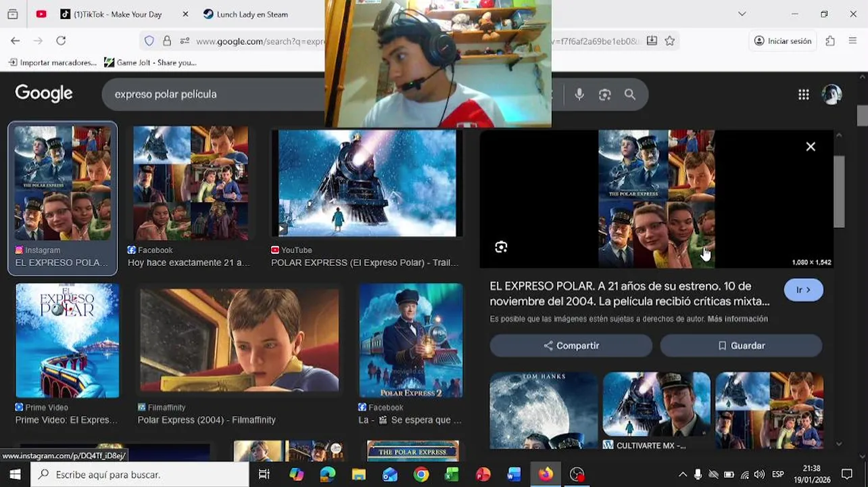
Task: Open the Tom Hanks moon poster related image
Action: [x=544, y=411]
